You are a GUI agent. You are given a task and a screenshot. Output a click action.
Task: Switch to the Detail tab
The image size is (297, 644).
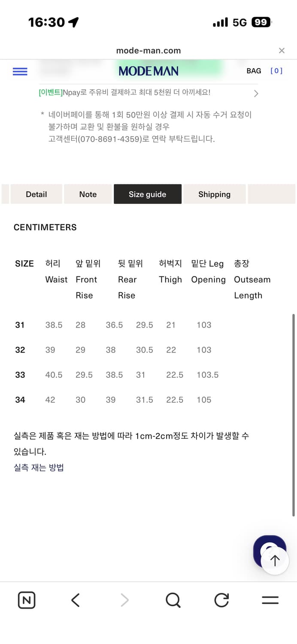(36, 194)
